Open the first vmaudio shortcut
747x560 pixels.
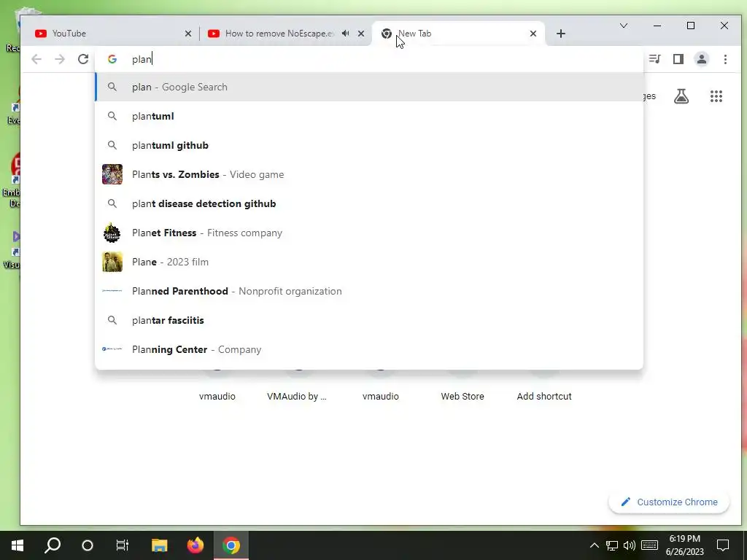click(217, 396)
